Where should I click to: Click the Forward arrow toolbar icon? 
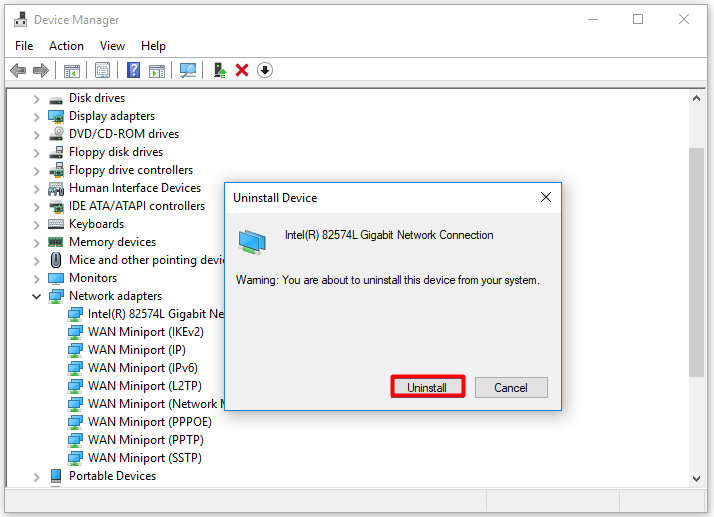point(41,71)
